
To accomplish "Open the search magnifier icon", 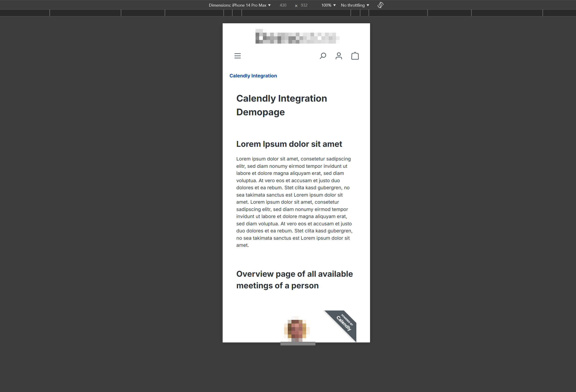I will coord(323,56).
